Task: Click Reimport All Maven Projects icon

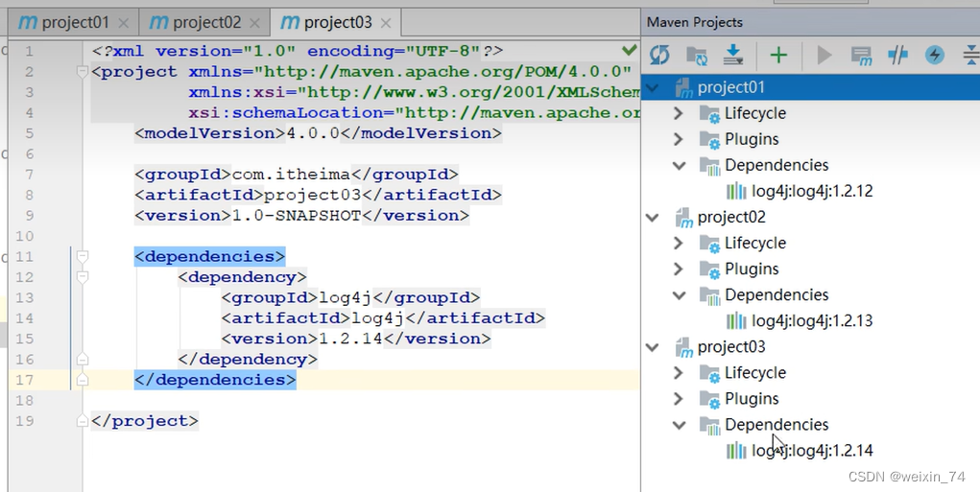Action: (x=659, y=56)
